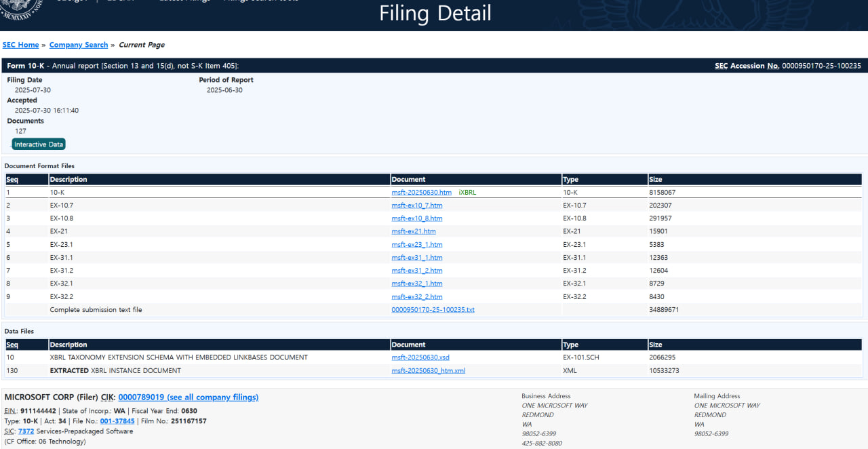Image resolution: width=868 pixels, height=449 pixels.
Task: Open msft-ex32_1.htm exhibit link
Action: tap(417, 284)
